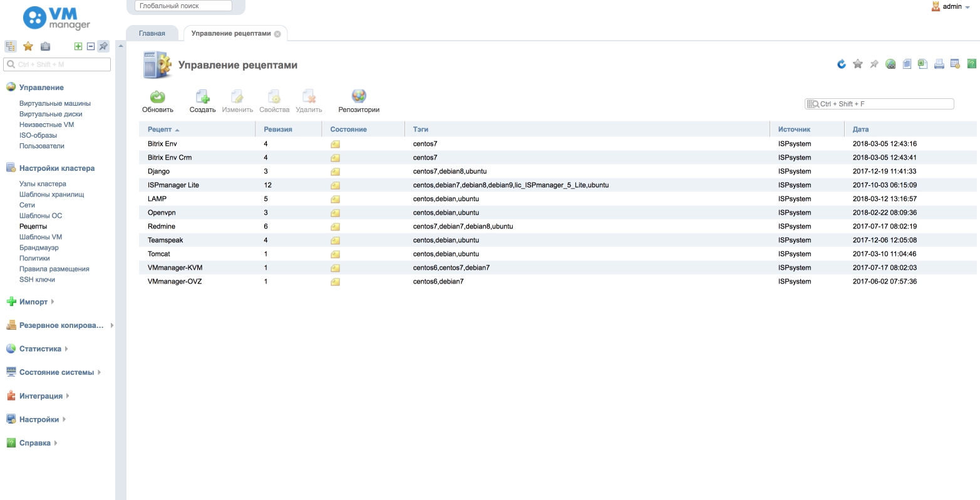Open Виртуальные машины in the sidebar

[55, 103]
